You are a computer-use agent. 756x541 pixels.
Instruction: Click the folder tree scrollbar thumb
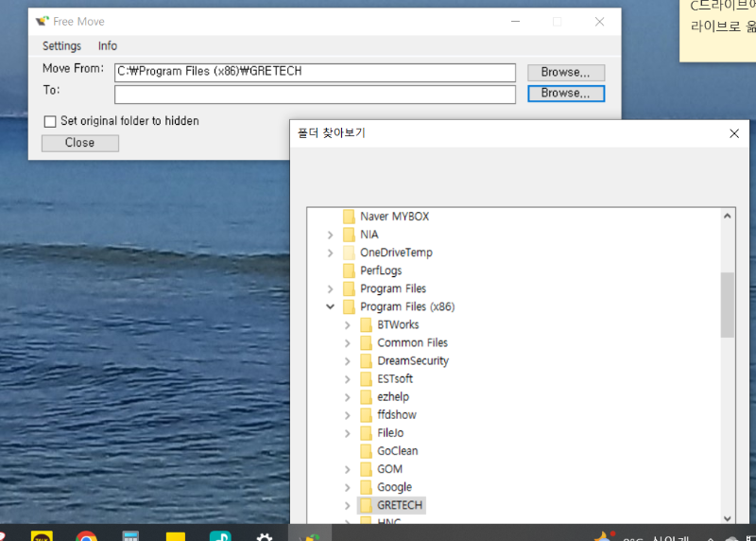[x=727, y=305]
